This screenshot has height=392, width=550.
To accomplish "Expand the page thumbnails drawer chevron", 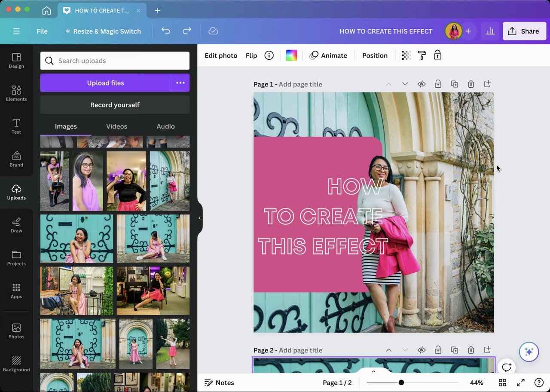I will tap(373, 371).
